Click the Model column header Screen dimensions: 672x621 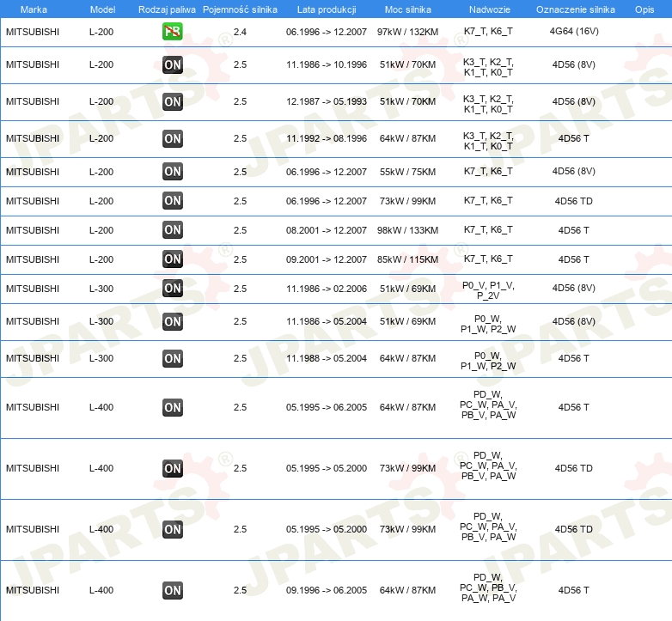pos(102,9)
